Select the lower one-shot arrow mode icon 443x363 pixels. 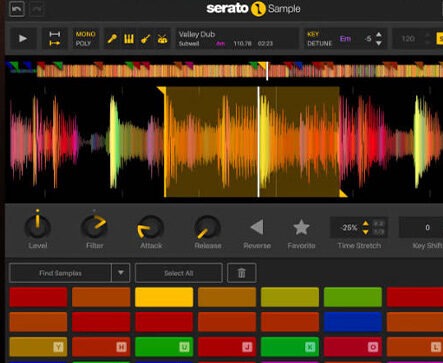55,43
